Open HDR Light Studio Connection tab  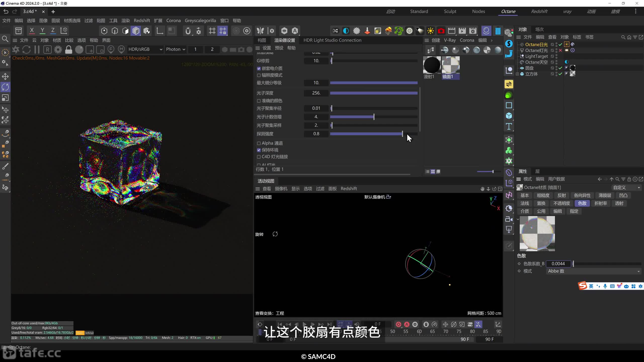(332, 40)
